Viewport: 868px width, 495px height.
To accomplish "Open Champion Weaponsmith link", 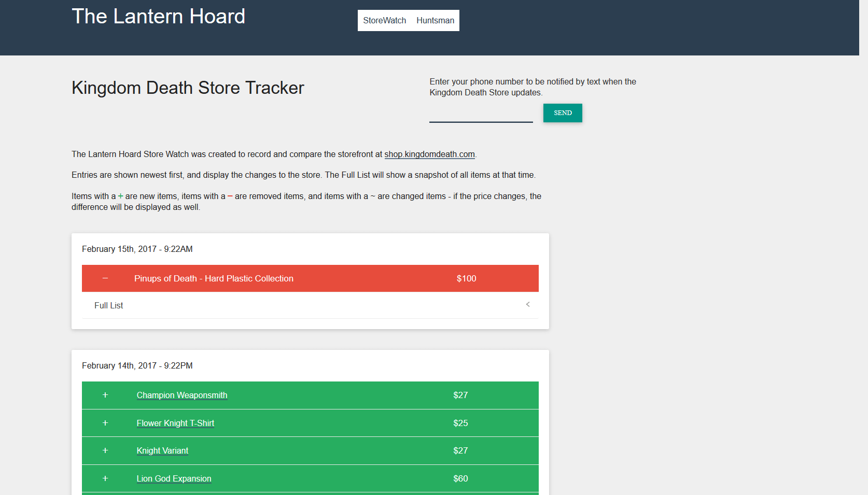I will 182,395.
